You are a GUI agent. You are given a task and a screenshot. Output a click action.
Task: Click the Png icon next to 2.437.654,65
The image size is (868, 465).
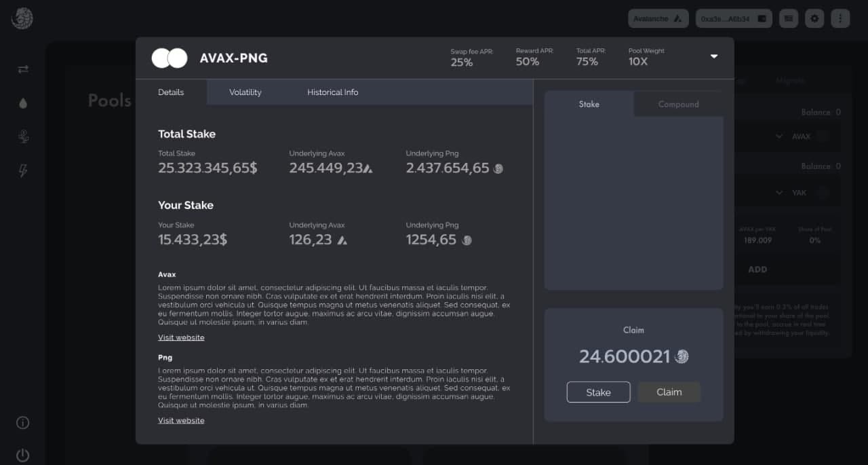[x=498, y=168]
